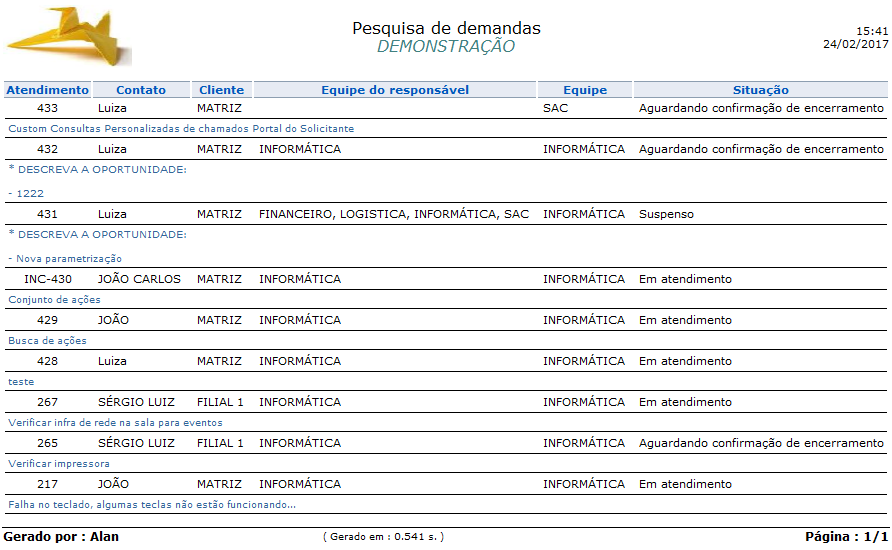892x550 pixels.
Task: Click description Custom Consultas Personalizadas de chamados
Action: (x=181, y=129)
